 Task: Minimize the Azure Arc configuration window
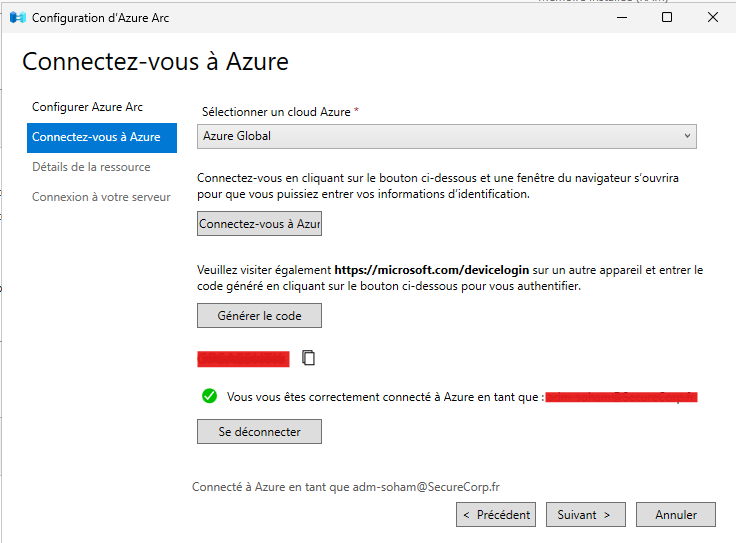point(622,17)
